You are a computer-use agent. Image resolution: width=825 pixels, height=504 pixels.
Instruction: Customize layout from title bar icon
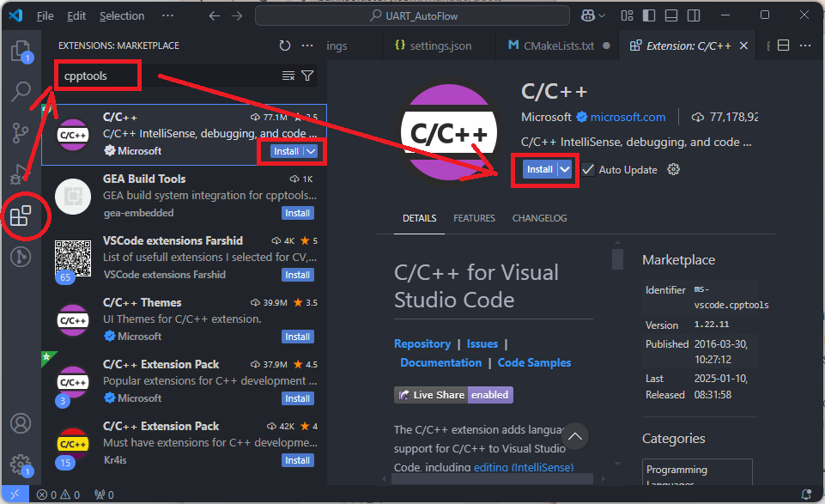point(627,15)
